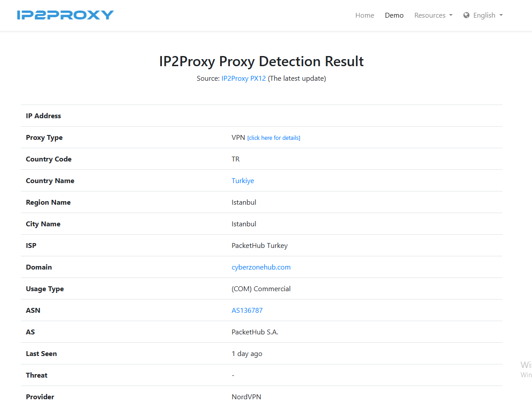The image size is (532, 401).
Task: Click the 'Provider' row label
Action: tap(40, 397)
